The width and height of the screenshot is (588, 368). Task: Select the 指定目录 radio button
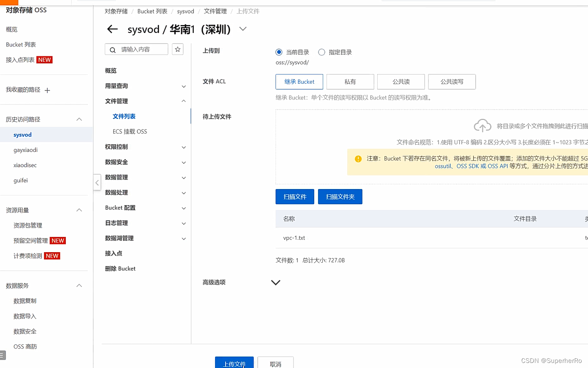point(321,52)
